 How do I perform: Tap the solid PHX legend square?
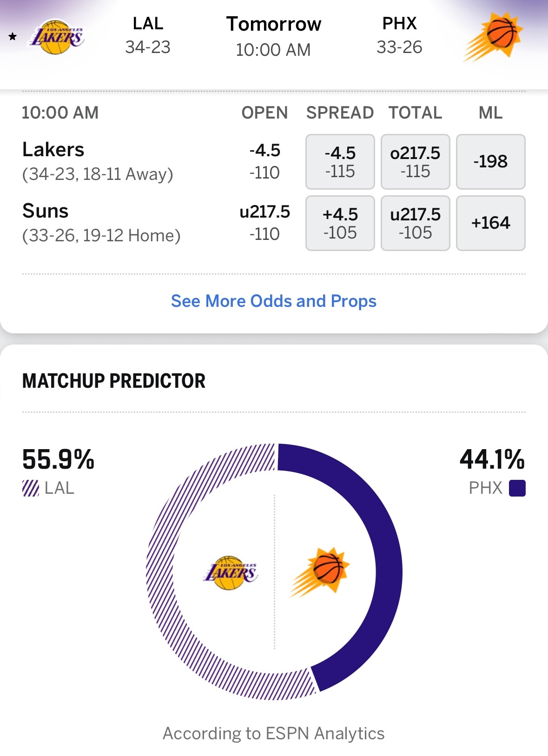[x=517, y=488]
